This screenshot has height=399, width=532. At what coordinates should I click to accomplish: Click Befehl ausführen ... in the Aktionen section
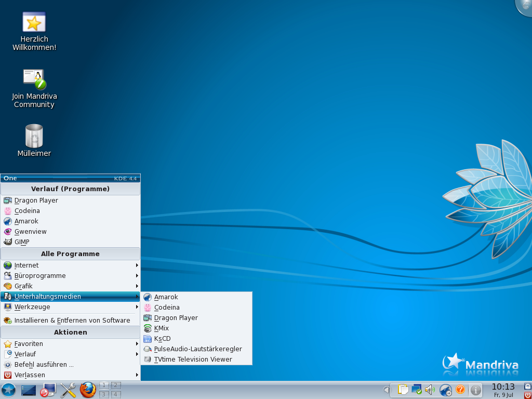point(44,365)
